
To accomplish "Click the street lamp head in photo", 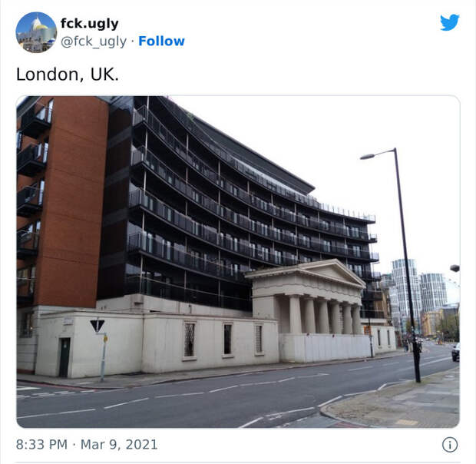I will click(x=368, y=157).
